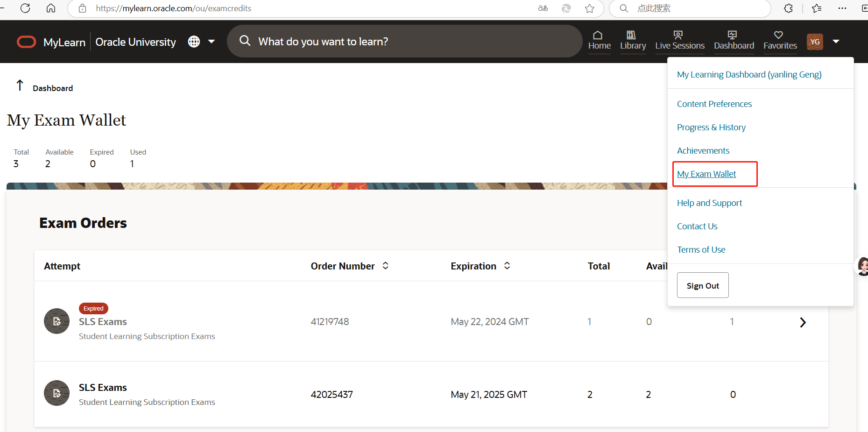Go back using the Dashboard up arrow

click(20, 85)
